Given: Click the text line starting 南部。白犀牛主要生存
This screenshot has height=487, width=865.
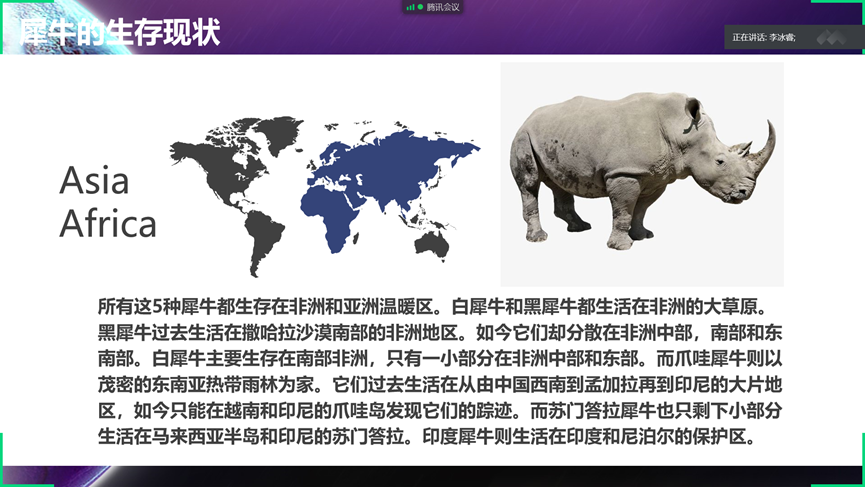Looking at the screenshot, I should (440, 358).
